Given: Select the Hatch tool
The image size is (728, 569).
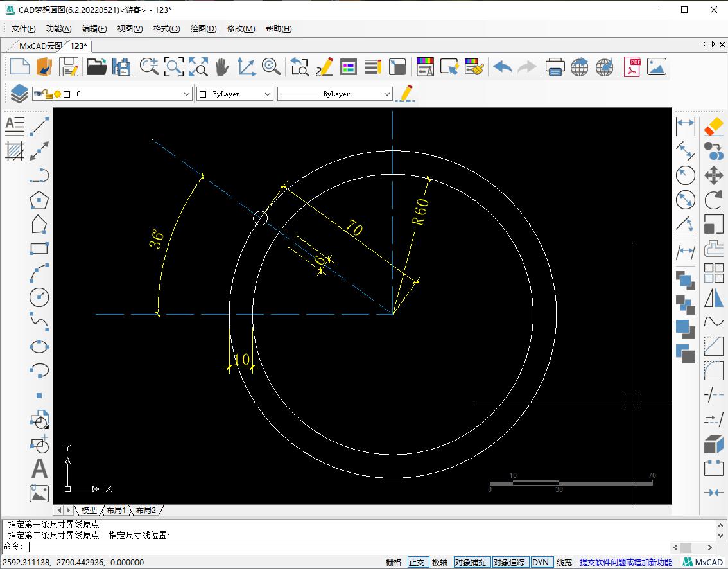Looking at the screenshot, I should tap(15, 152).
